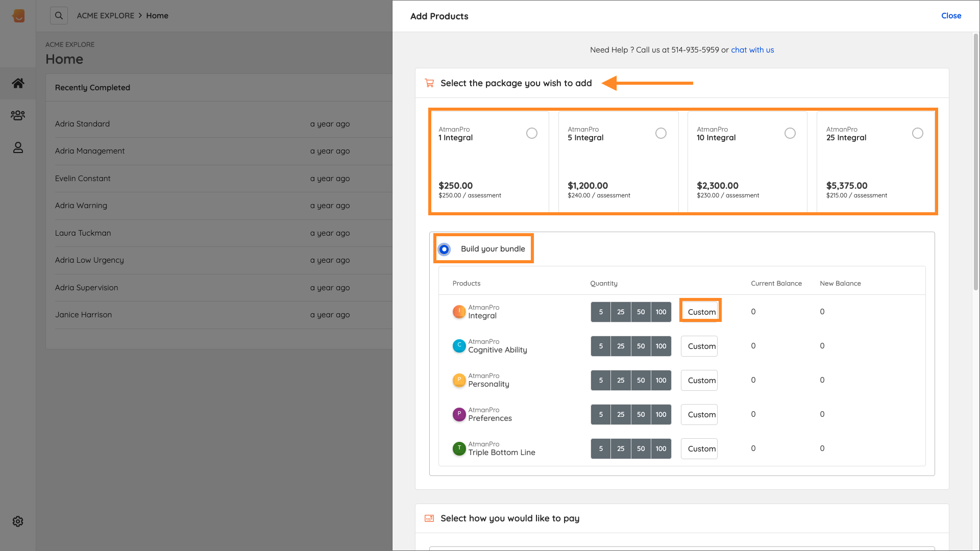The width and height of the screenshot is (980, 551).
Task: Choose quantity 5 for Triple Bottom Line
Action: point(601,448)
